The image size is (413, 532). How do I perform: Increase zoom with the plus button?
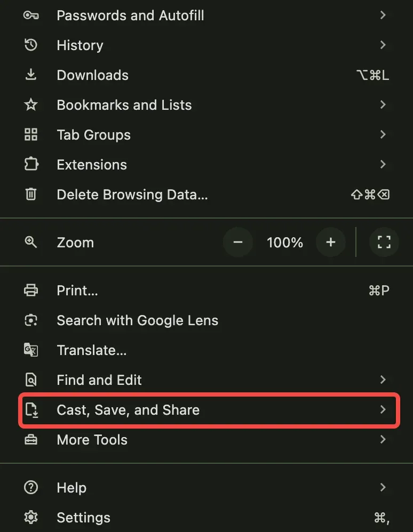[330, 242]
